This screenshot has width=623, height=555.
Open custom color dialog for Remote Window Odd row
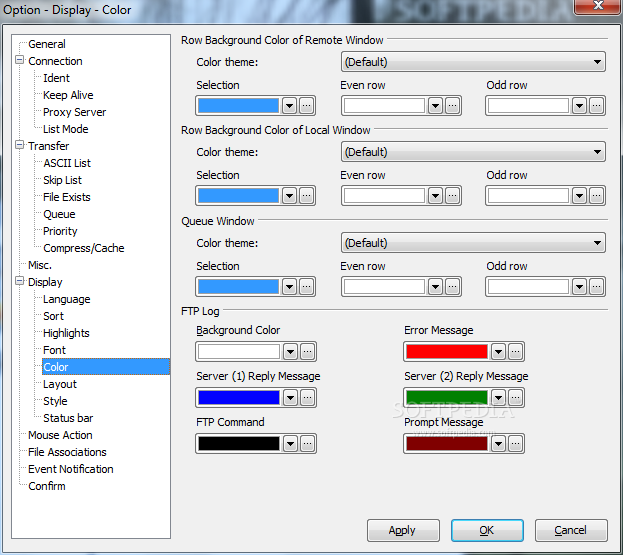[x=596, y=106]
